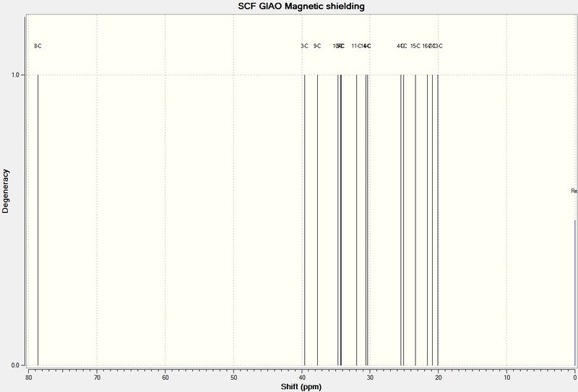Click the '40' x-axis tick label
This screenshot has width=578, height=392.
click(302, 378)
